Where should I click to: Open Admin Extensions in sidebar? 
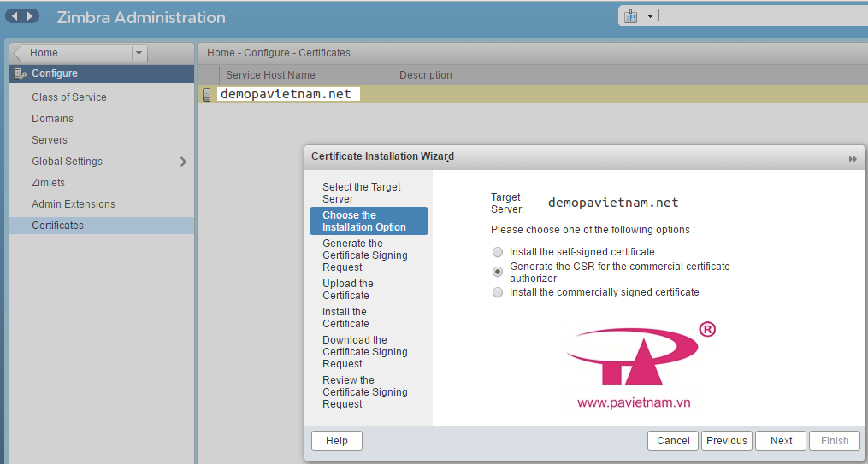74,204
